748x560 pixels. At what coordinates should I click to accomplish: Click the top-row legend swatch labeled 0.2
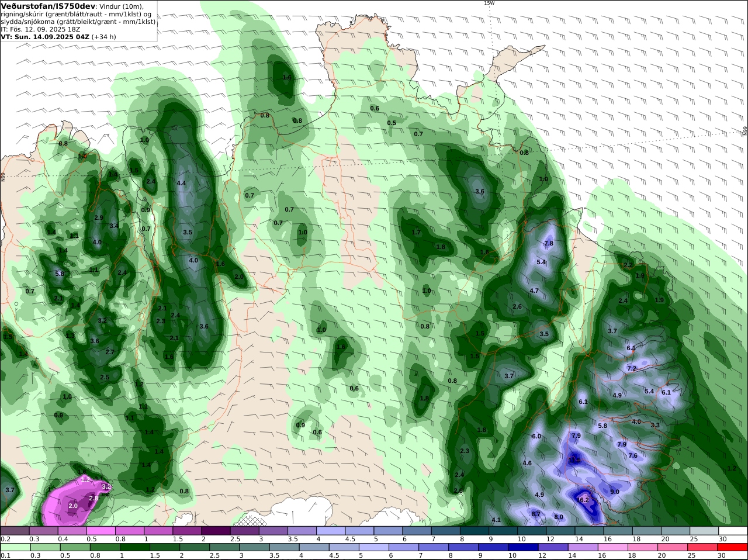tap(15, 531)
